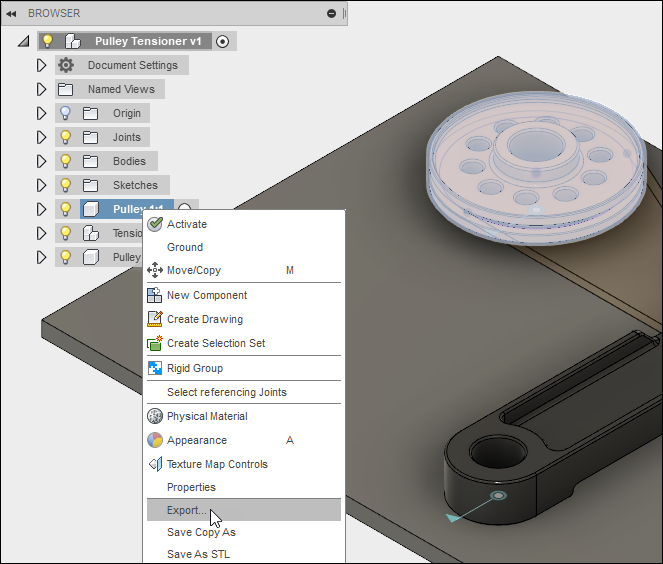Click the Physical Material sphere icon
This screenshot has height=564, width=663.
point(155,416)
